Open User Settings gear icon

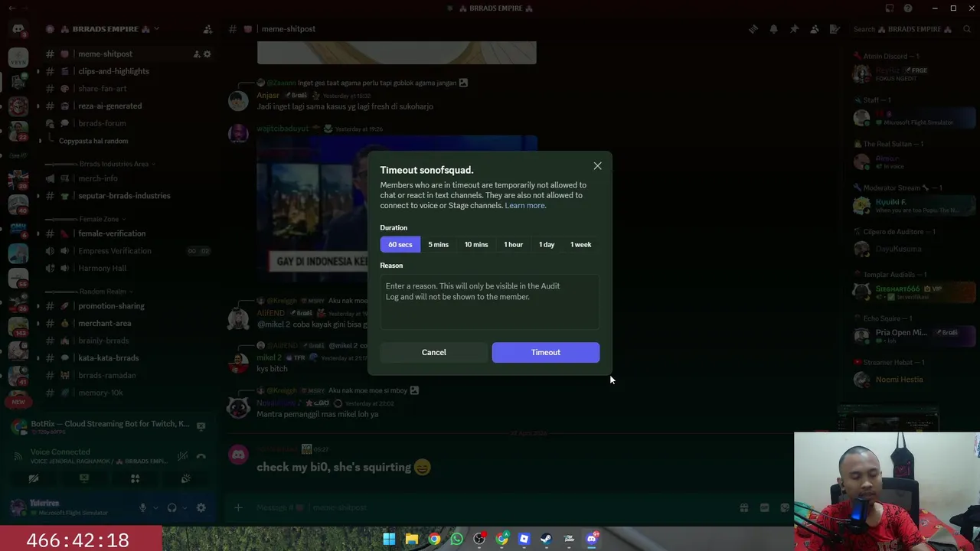pos(201,507)
